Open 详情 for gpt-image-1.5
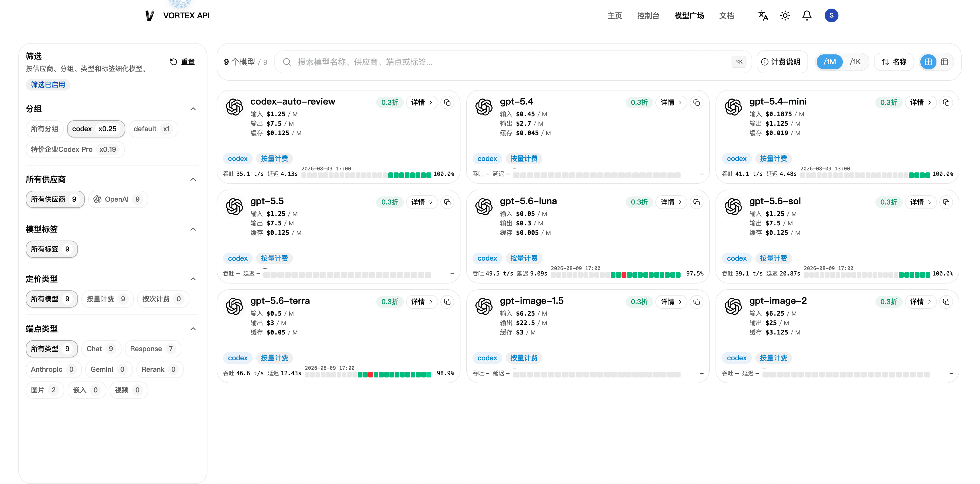 coord(671,302)
